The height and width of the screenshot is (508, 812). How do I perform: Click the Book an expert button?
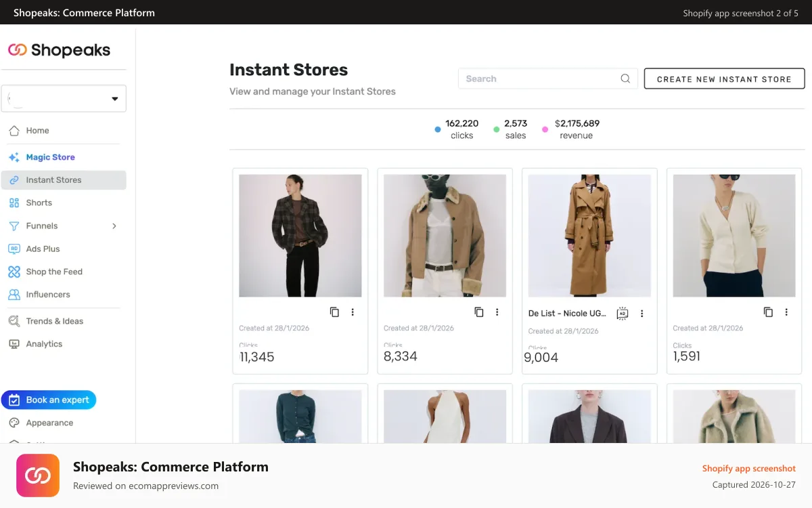click(49, 400)
